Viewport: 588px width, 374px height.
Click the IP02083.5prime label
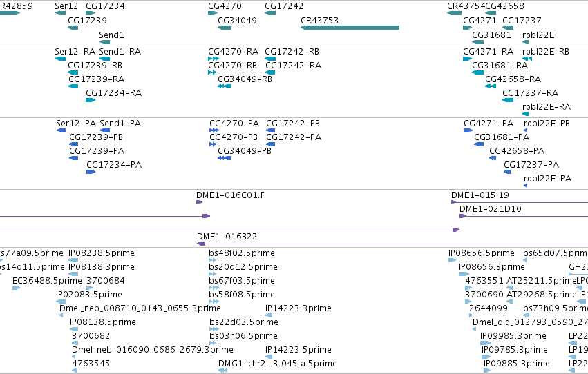pos(89,295)
